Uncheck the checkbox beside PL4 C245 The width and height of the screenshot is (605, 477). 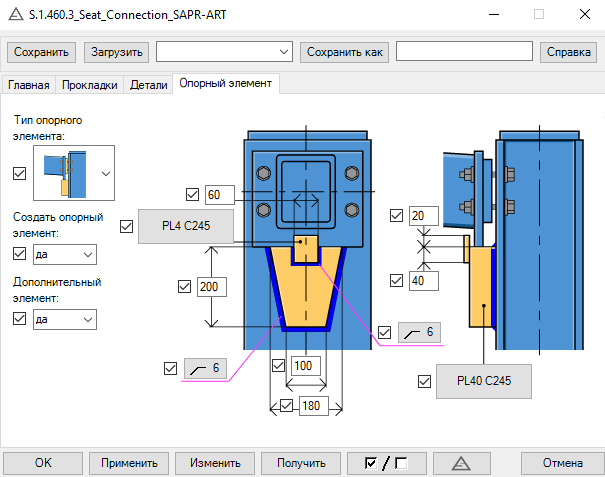pos(126,227)
